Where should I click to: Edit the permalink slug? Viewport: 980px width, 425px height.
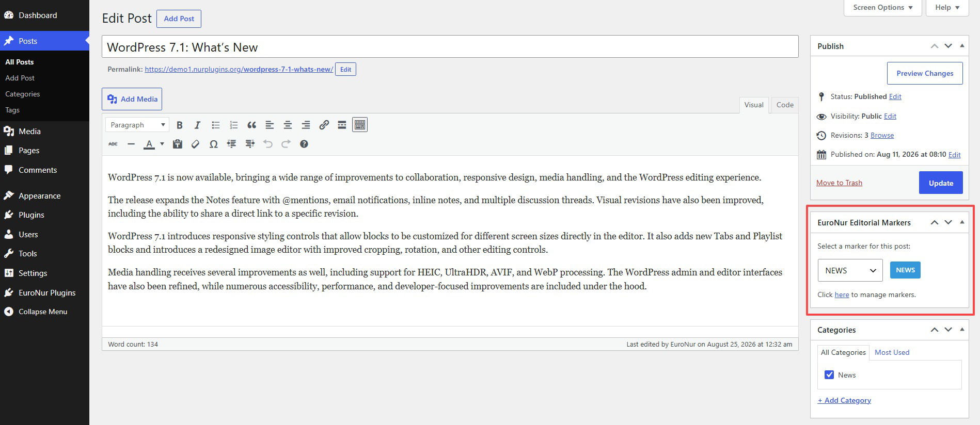(x=345, y=69)
